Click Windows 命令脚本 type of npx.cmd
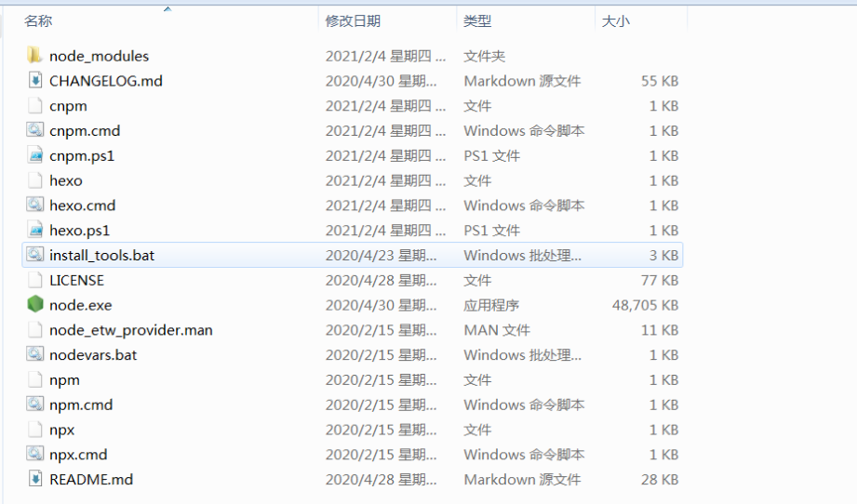This screenshot has width=857, height=504. (524, 455)
